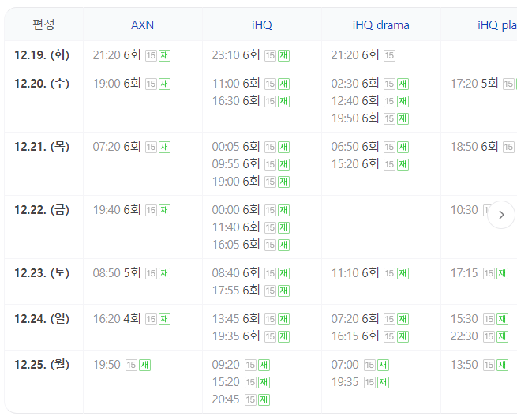This screenshot has height=420, width=517.
Task: Click AXN 16:20 4회 entry
Action: coord(132,319)
